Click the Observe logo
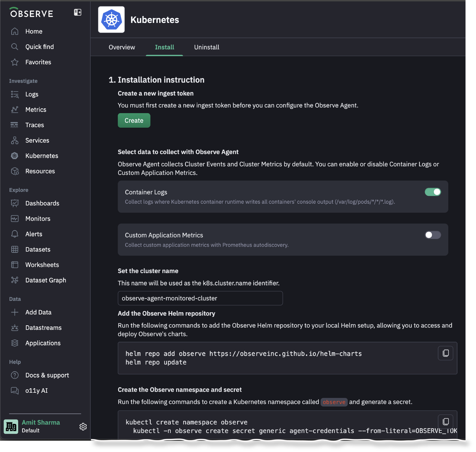The height and width of the screenshot is (452, 476). click(31, 12)
